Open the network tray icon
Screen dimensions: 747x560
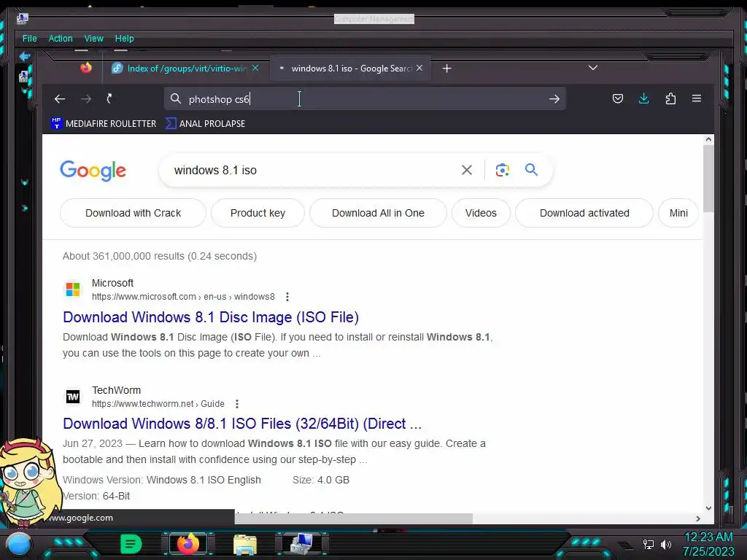649,544
